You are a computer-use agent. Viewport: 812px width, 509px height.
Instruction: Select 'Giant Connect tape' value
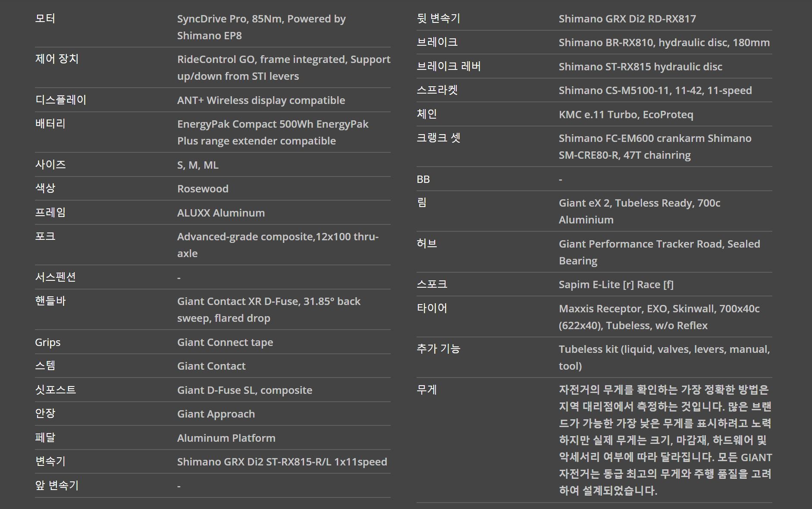(x=225, y=342)
